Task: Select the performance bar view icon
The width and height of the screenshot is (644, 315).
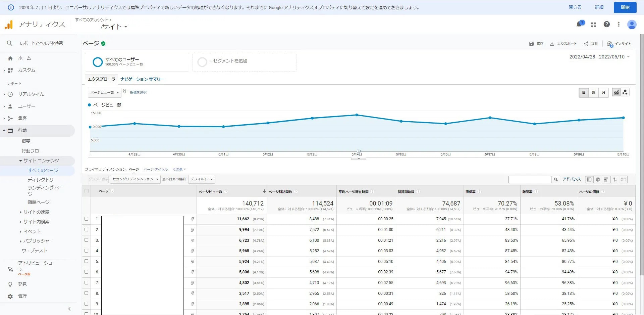Action: click(606, 180)
